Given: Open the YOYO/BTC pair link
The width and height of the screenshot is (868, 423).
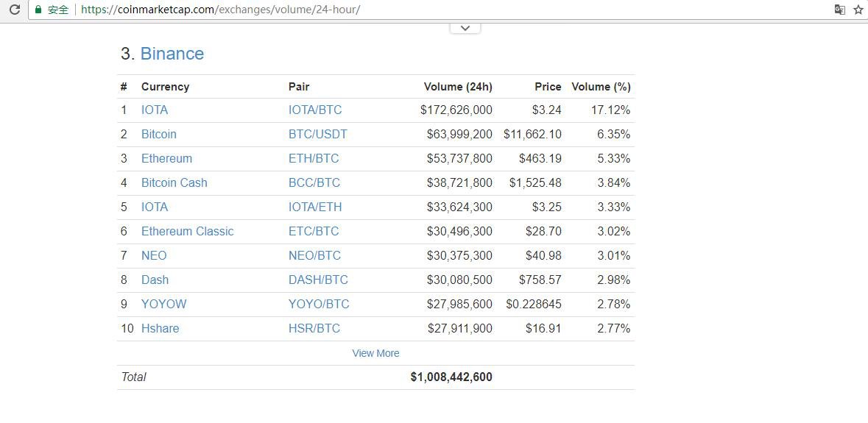Looking at the screenshot, I should [319, 304].
